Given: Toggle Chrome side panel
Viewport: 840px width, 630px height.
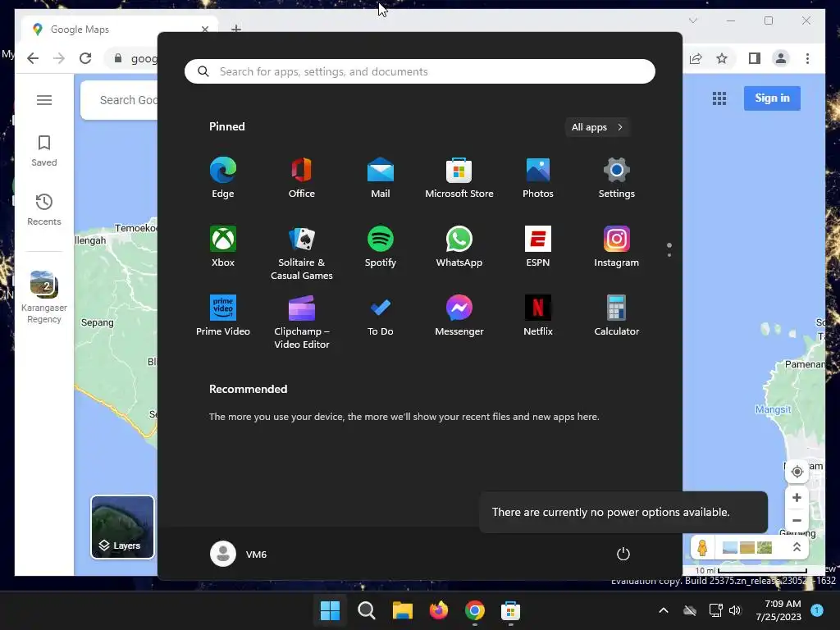Looking at the screenshot, I should [755, 58].
